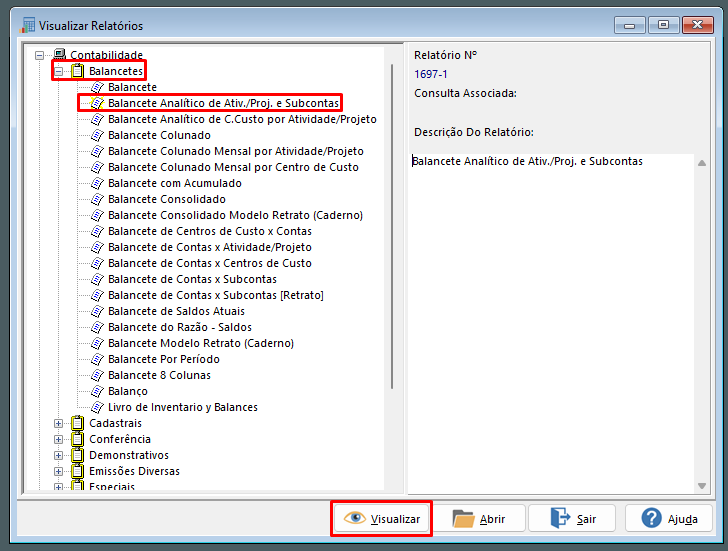
Task: Click the report icon beside Balancete 8 Colunas
Action: pos(97,376)
